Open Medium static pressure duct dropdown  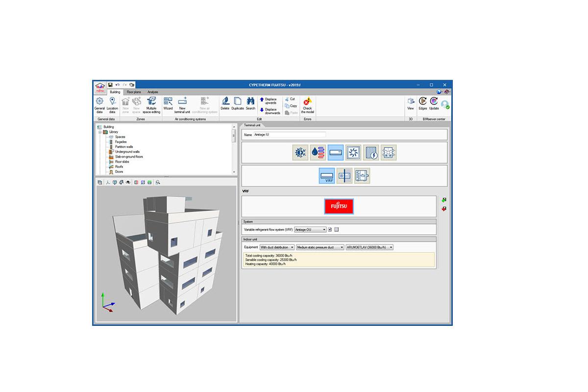pyautogui.click(x=320, y=247)
